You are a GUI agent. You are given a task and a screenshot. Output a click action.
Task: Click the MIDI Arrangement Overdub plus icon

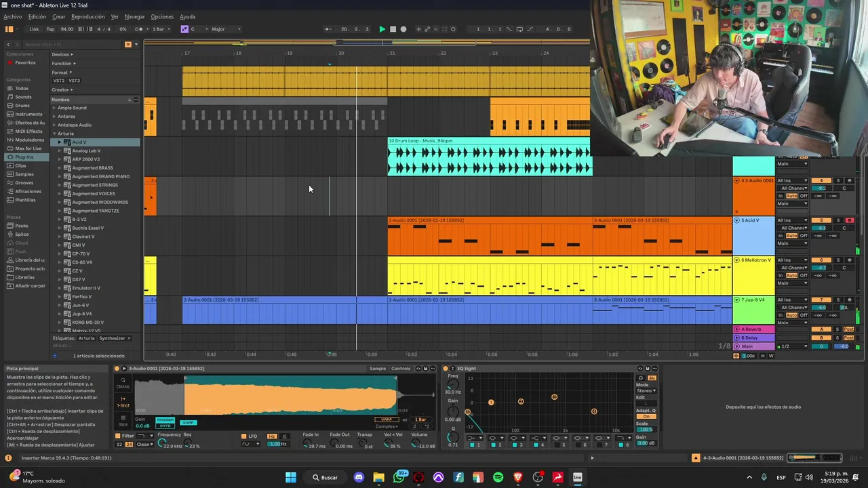point(418,29)
